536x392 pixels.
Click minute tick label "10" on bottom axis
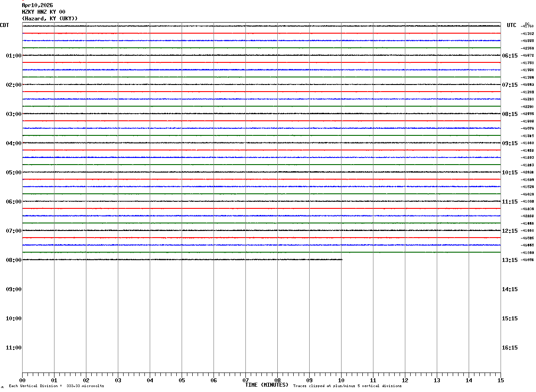click(x=341, y=380)
